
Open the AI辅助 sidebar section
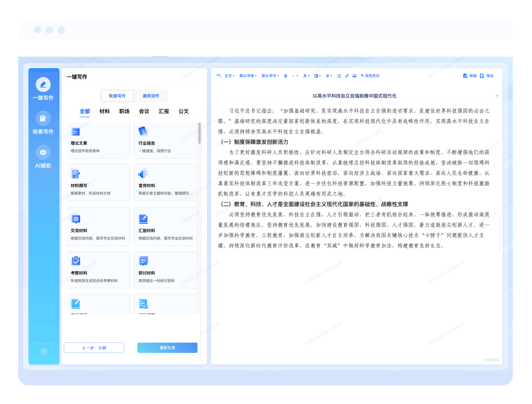pos(43,157)
